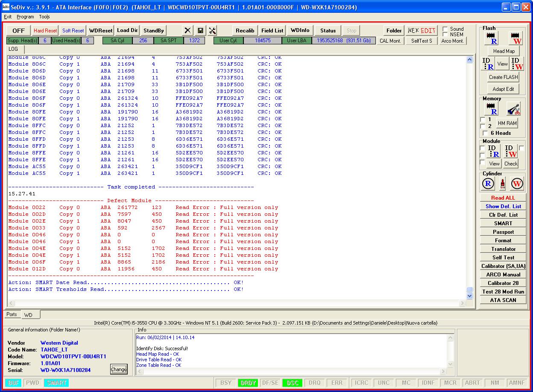Click the Load Dir button

pyautogui.click(x=127, y=31)
